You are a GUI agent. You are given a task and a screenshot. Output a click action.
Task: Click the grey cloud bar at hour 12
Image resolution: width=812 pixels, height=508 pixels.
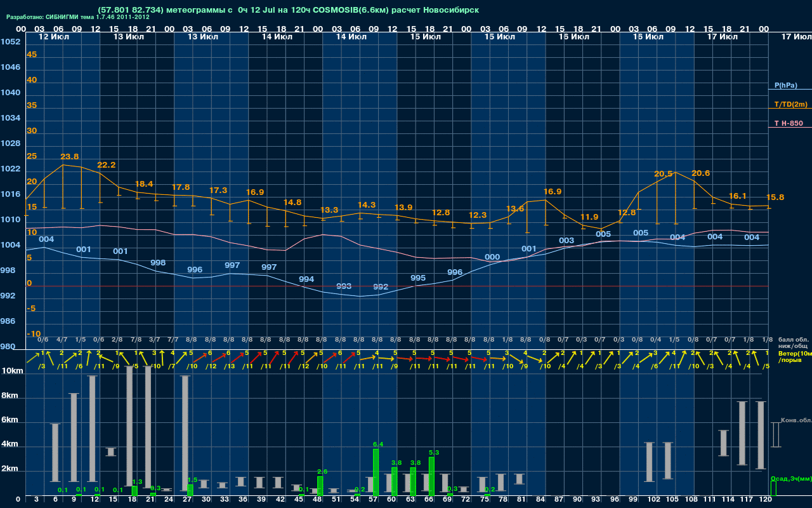(92, 429)
